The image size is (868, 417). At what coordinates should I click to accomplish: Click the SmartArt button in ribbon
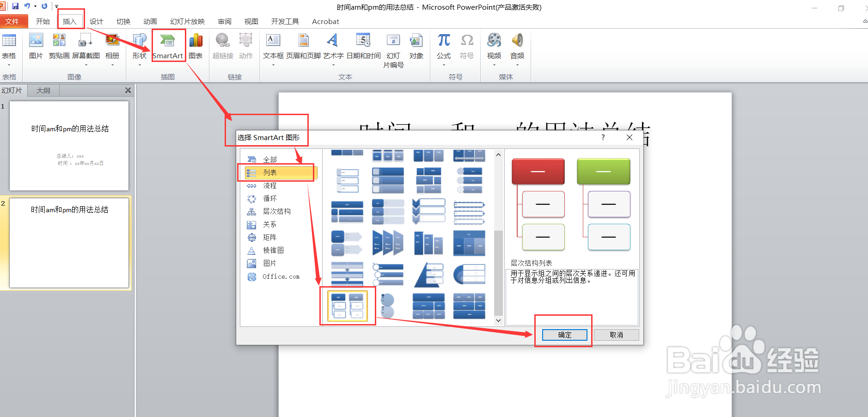168,45
